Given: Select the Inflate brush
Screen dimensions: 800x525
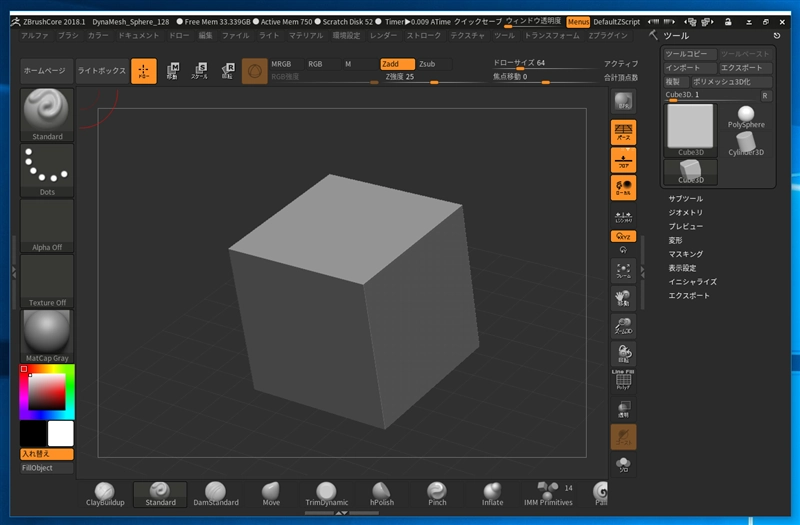Looking at the screenshot, I should click(x=492, y=494).
